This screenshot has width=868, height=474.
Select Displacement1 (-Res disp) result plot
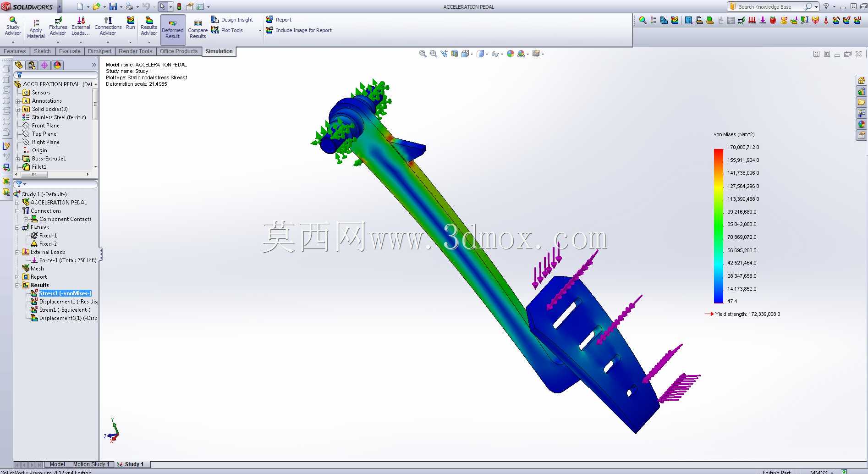click(x=64, y=302)
